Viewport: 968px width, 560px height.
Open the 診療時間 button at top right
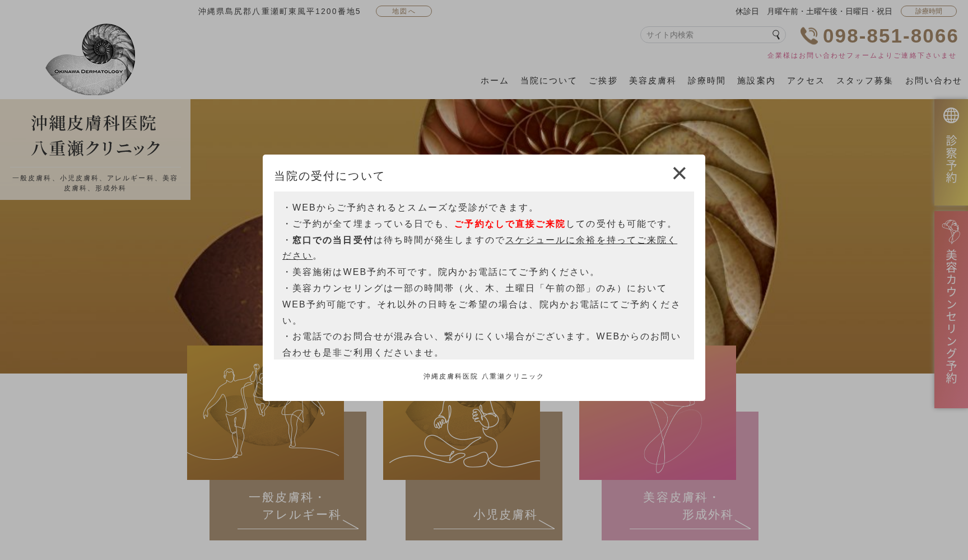click(929, 11)
